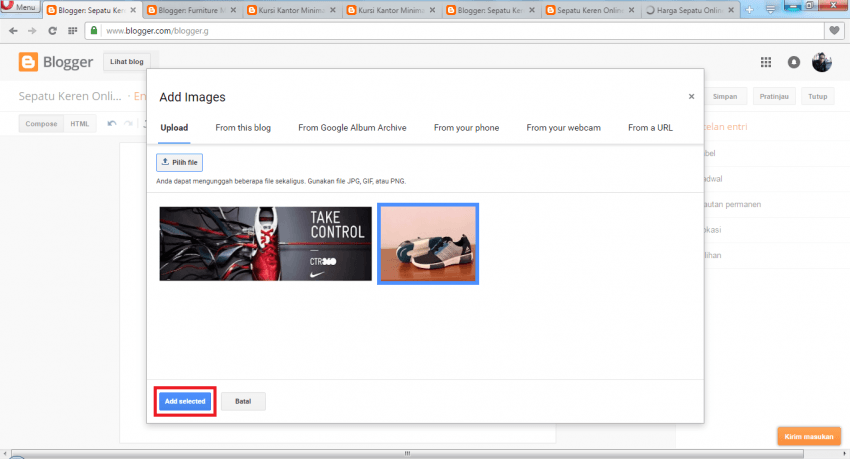Select the From a URL tab
The image size is (850, 459).
(650, 128)
